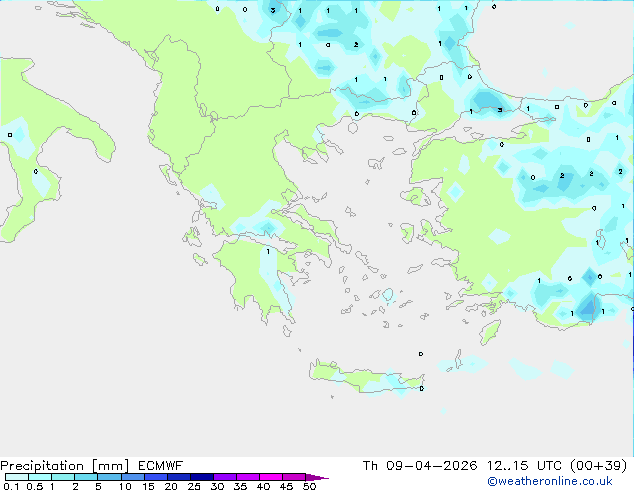Click the 'UTC' label in the date line
This screenshot has width=634, height=490.
coord(549,466)
